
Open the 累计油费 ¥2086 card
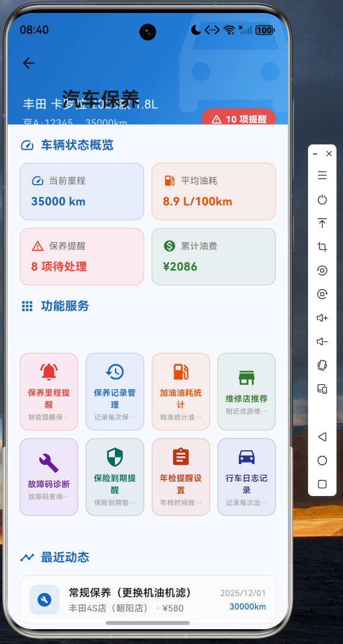tap(213, 257)
